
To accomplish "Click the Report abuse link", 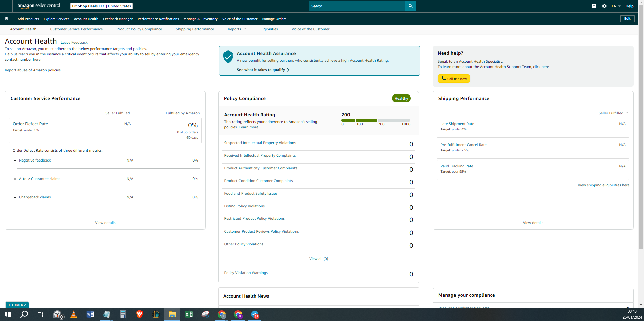I will click(16, 70).
